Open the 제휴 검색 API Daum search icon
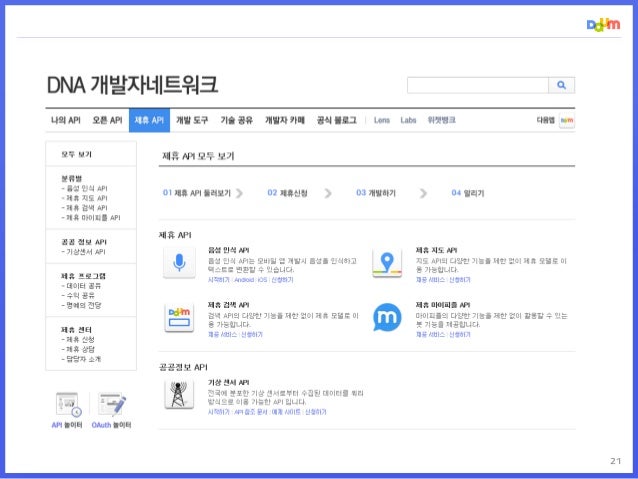This screenshot has width=638, height=479. point(179,317)
